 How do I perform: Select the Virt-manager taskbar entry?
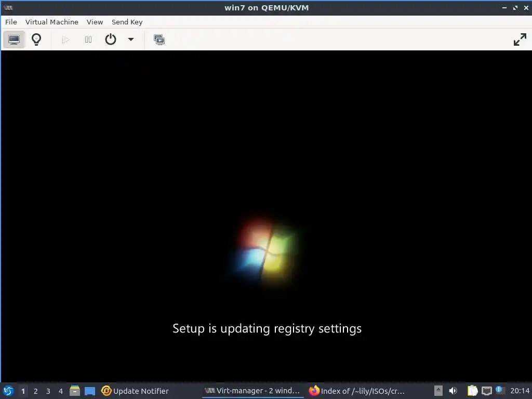coord(253,391)
